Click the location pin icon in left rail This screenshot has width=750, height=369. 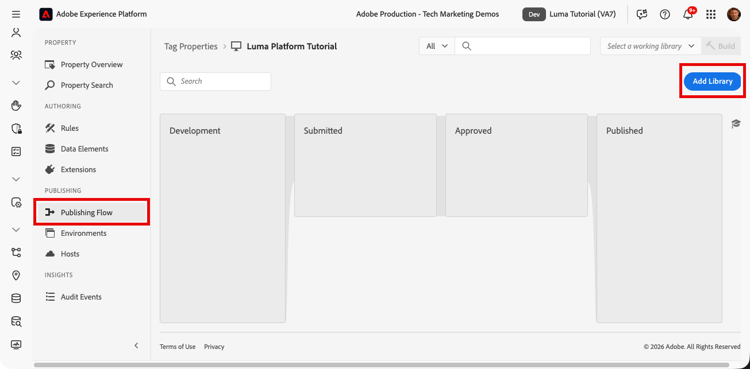[x=16, y=275]
